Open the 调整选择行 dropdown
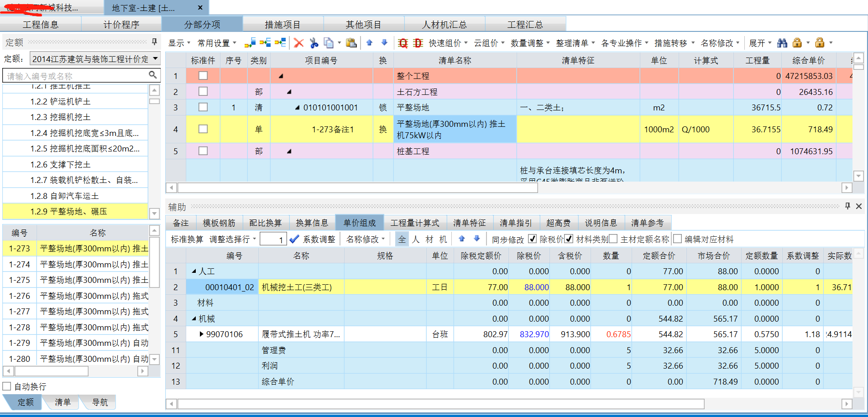The width and height of the screenshot is (868, 417). click(233, 239)
